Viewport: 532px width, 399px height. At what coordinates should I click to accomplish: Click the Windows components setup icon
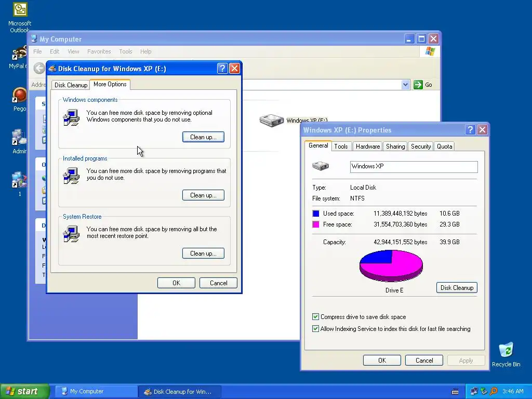point(71,118)
